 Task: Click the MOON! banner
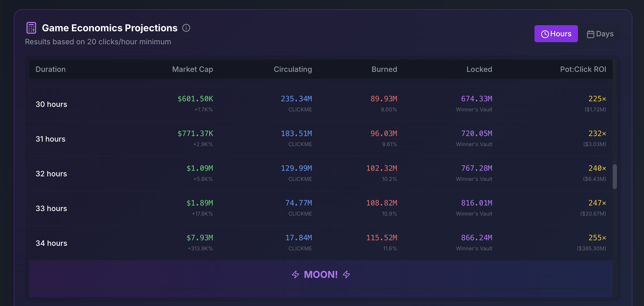pyautogui.click(x=321, y=274)
